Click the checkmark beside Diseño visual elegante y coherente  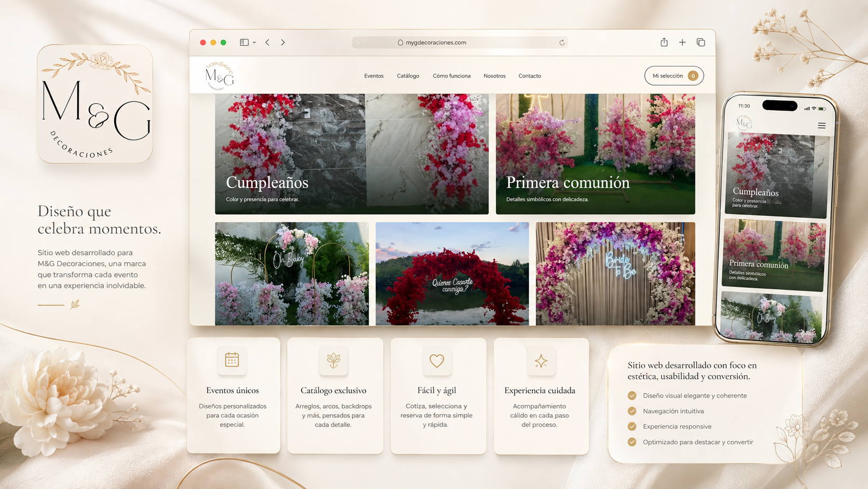pyautogui.click(x=632, y=395)
